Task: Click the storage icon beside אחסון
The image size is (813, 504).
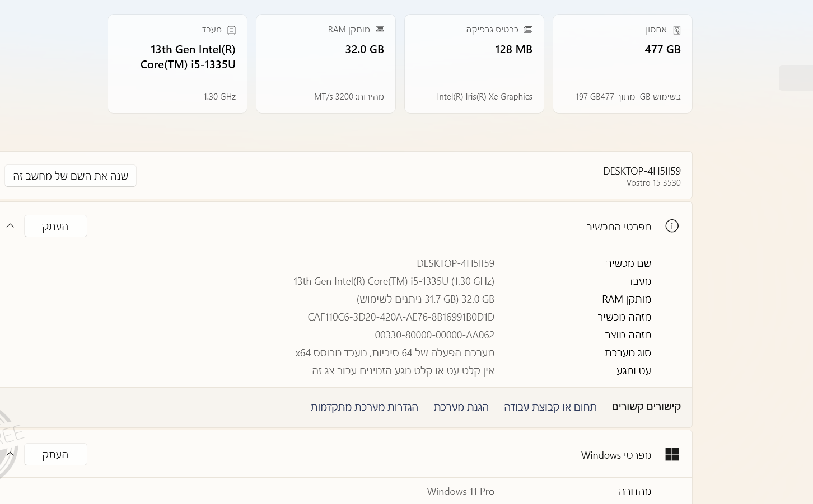Action: pos(676,30)
